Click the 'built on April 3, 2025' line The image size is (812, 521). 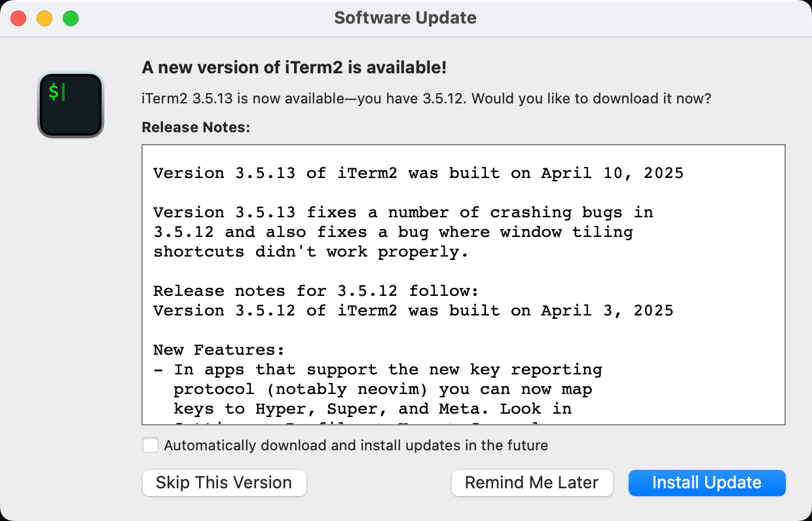[413, 311]
